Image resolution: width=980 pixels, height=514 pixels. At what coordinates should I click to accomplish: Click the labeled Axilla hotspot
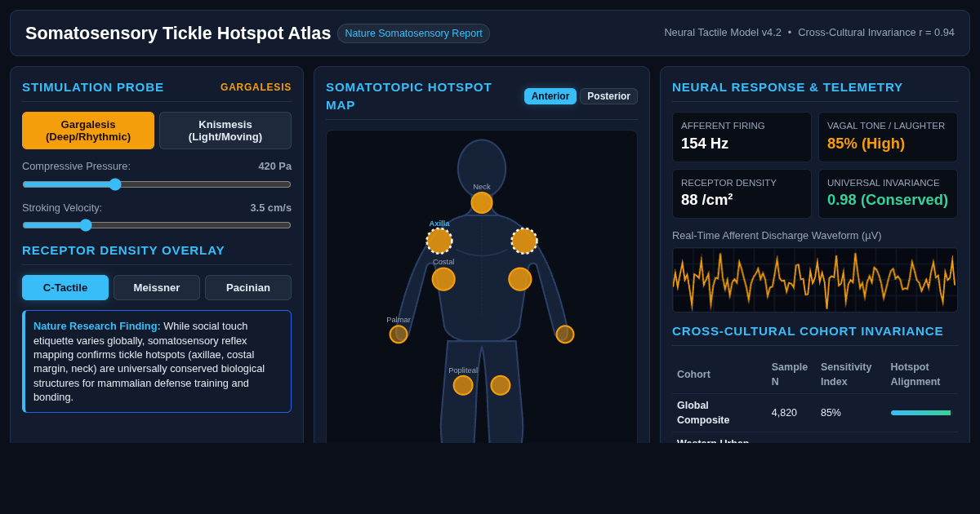(439, 241)
